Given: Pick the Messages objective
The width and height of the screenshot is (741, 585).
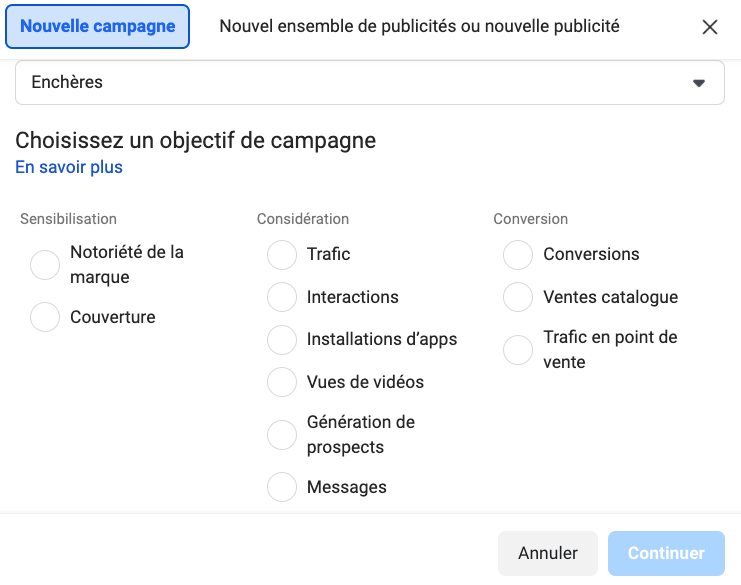Looking at the screenshot, I should click(282, 487).
